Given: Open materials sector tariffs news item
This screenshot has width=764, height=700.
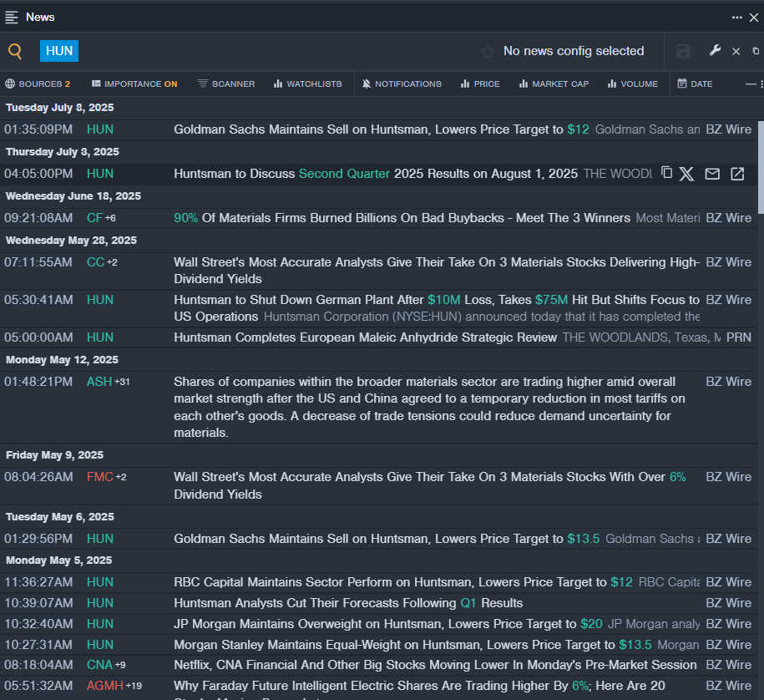Looking at the screenshot, I should [x=430, y=407].
